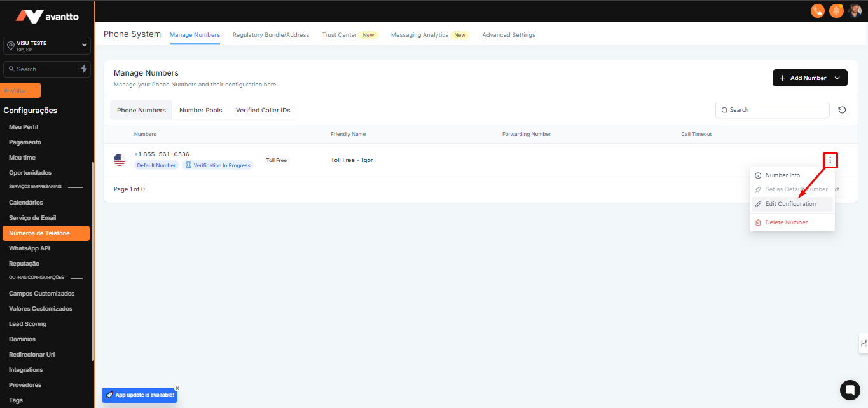Open the notifications bell icon
868x408 pixels.
(x=836, y=11)
